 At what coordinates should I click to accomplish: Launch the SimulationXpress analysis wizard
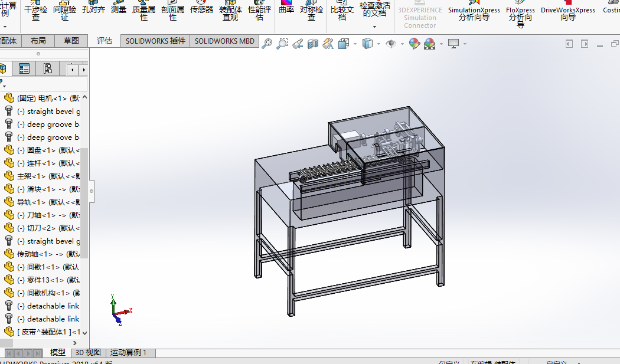pyautogui.click(x=474, y=14)
